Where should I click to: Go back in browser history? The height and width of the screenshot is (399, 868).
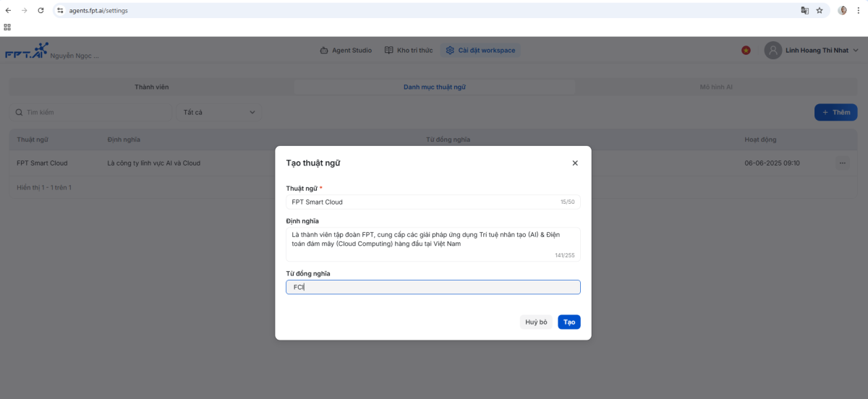pos(8,11)
